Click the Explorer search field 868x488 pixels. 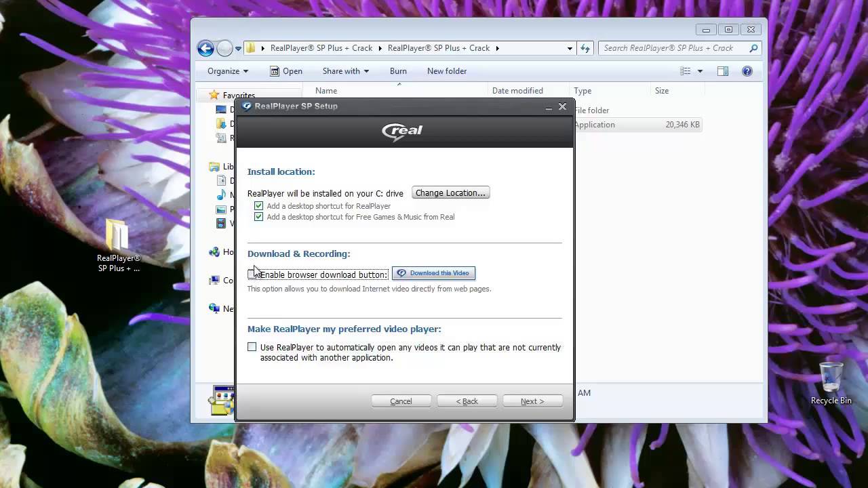click(679, 48)
